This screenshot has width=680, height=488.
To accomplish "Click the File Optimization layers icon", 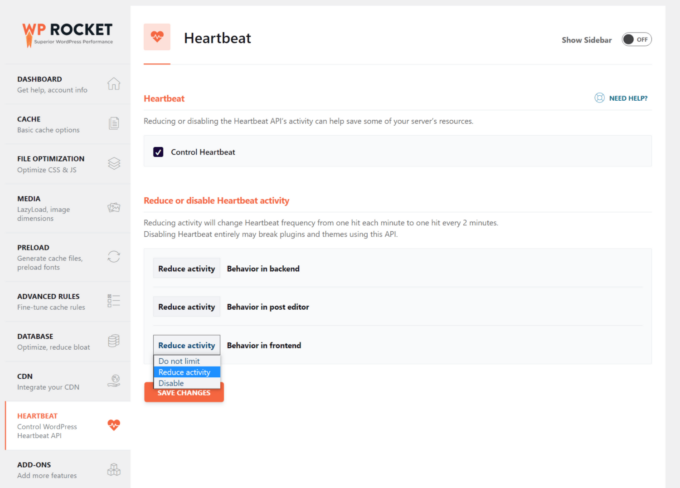I will 114,163.
